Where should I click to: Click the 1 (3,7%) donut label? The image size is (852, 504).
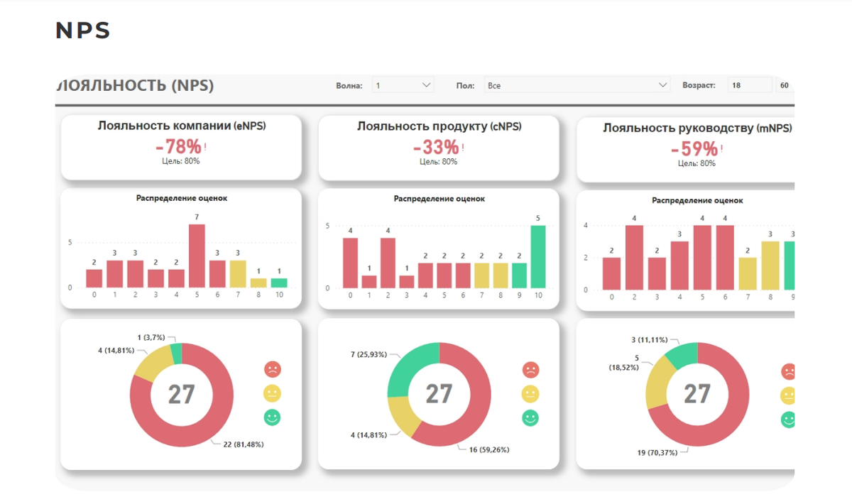(152, 337)
